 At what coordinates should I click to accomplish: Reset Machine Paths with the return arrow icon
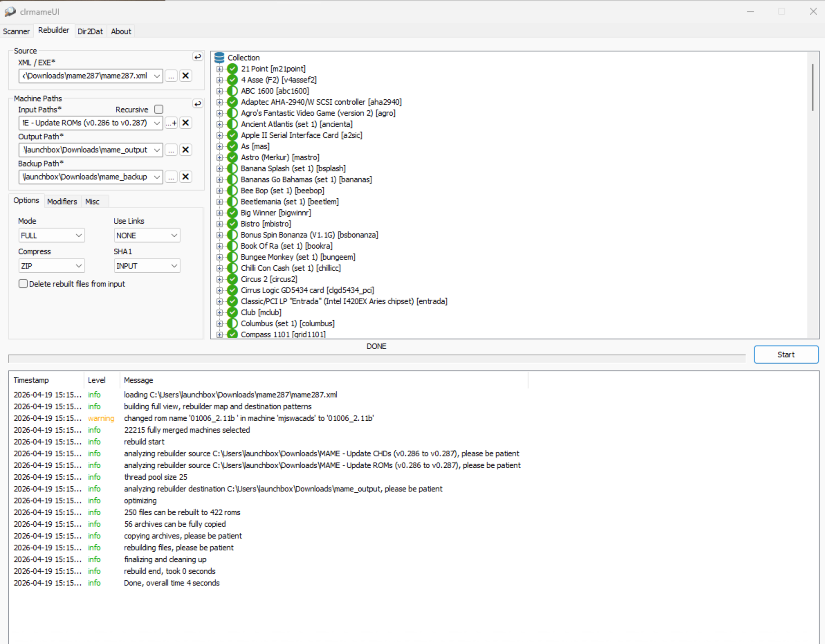[197, 104]
